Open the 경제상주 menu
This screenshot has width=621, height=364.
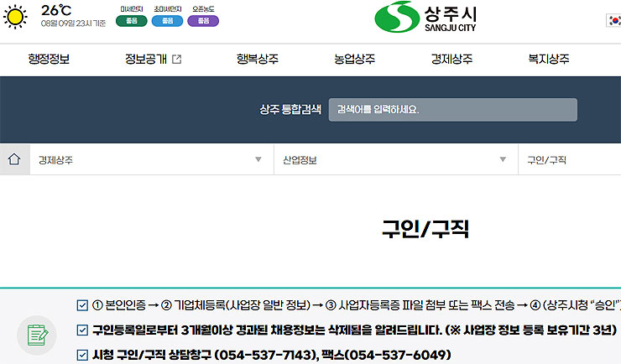451,60
